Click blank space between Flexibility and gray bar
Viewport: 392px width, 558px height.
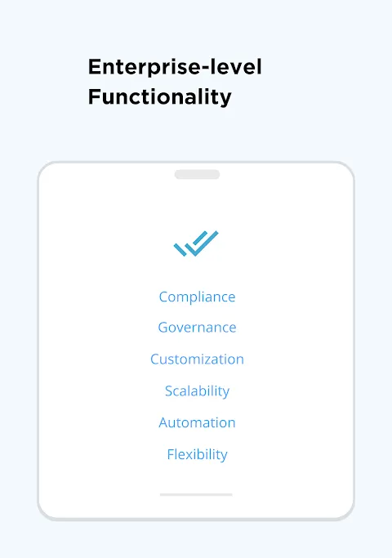[x=196, y=479]
